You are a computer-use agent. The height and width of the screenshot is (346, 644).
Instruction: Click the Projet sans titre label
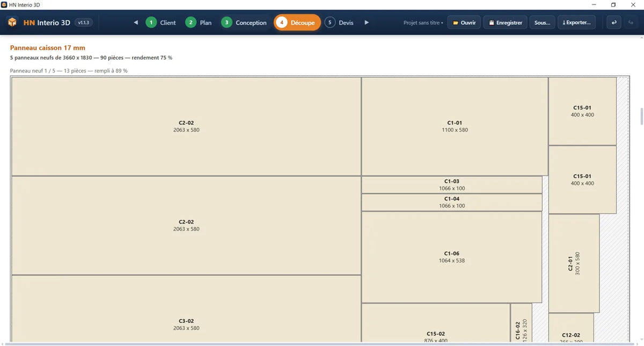tap(423, 23)
